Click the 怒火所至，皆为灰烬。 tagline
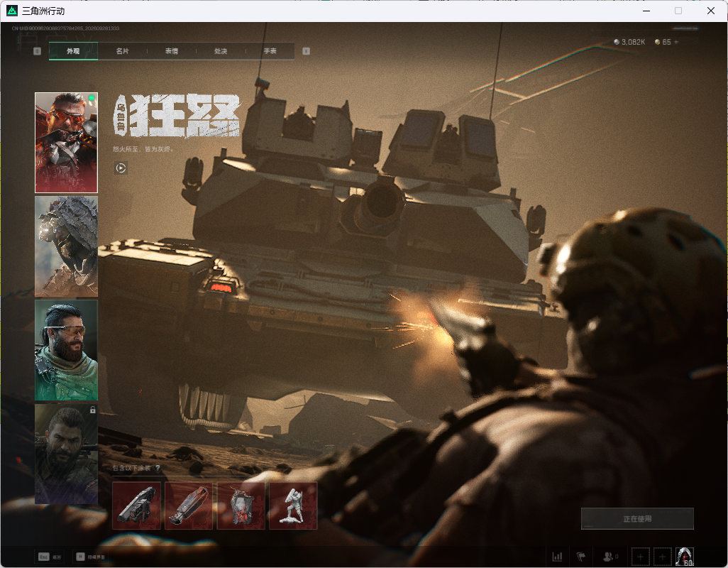 [x=143, y=149]
